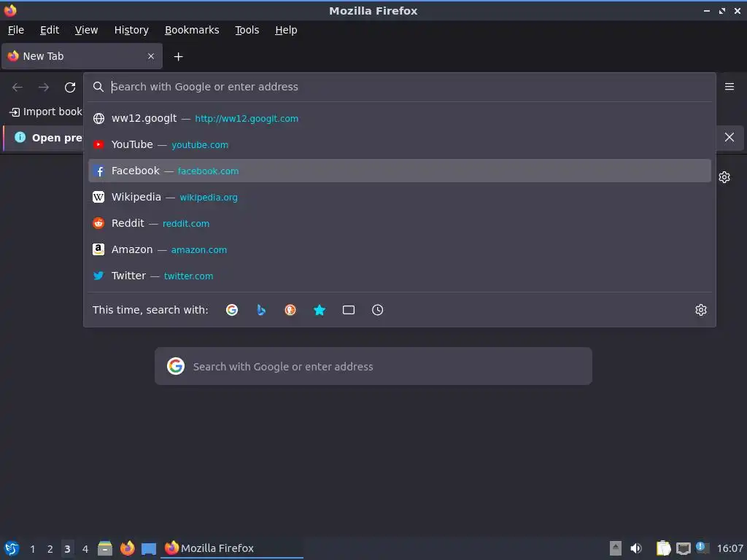The image size is (747, 560).
Task: Click the info icon in notification bar
Action: (x=20, y=137)
